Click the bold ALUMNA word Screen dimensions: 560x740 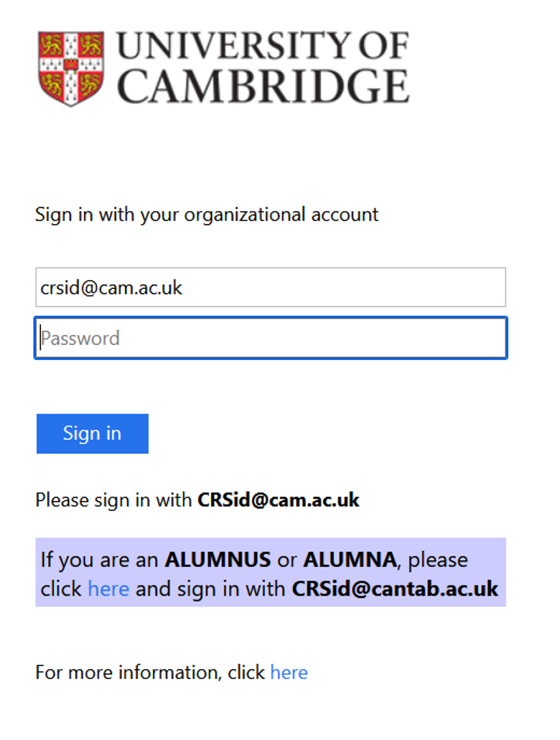(x=350, y=560)
